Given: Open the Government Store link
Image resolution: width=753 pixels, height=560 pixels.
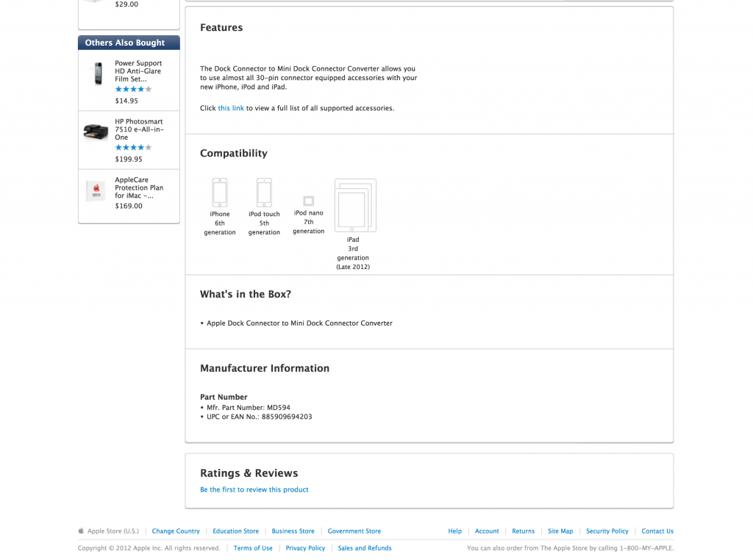Looking at the screenshot, I should [354, 531].
